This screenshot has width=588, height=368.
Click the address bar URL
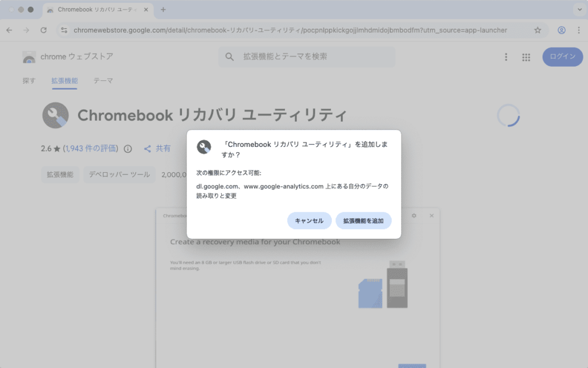pyautogui.click(x=290, y=30)
